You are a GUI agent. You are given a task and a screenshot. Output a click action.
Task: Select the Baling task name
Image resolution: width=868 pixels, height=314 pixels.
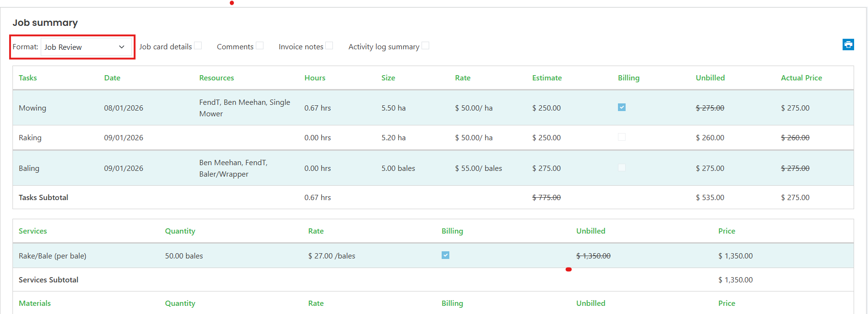coord(29,168)
